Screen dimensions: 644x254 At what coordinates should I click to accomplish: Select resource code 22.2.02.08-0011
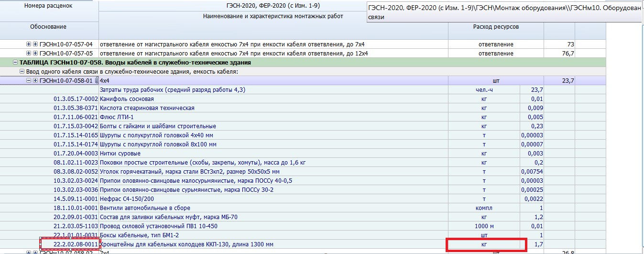tap(76, 244)
